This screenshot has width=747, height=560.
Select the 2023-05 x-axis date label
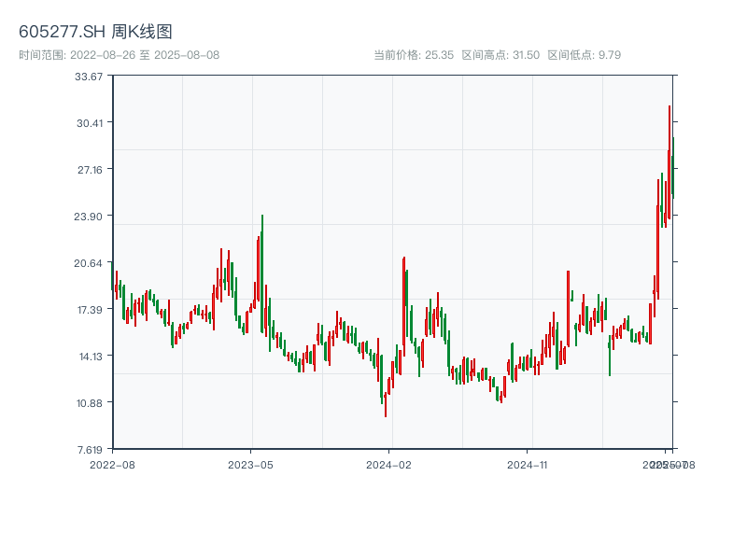click(x=250, y=464)
